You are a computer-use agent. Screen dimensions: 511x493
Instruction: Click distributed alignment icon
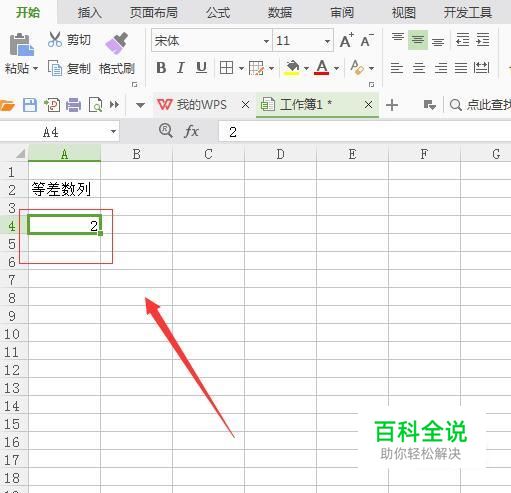[x=481, y=68]
